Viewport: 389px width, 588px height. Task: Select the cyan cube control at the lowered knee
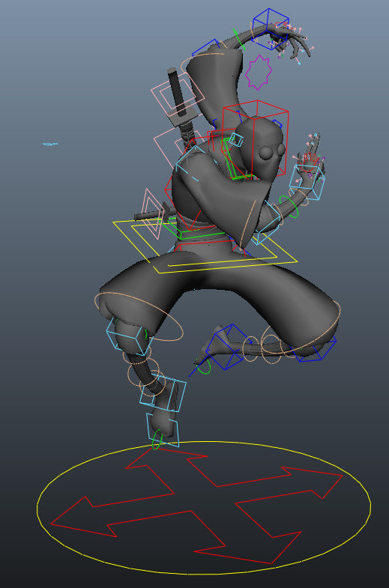[130, 337]
